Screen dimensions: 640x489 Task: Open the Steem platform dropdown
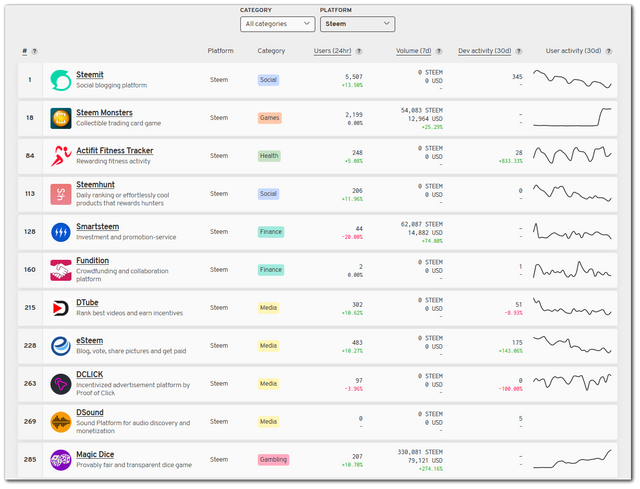pos(358,24)
